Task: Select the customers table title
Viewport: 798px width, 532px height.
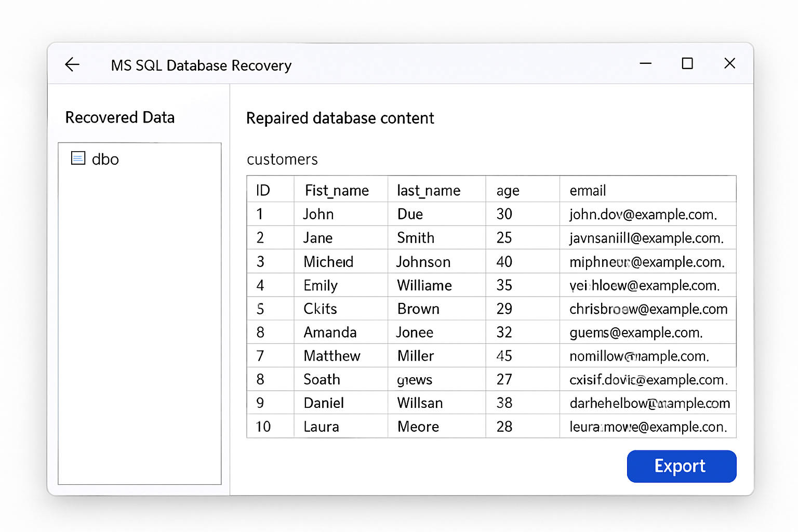Action: click(282, 159)
